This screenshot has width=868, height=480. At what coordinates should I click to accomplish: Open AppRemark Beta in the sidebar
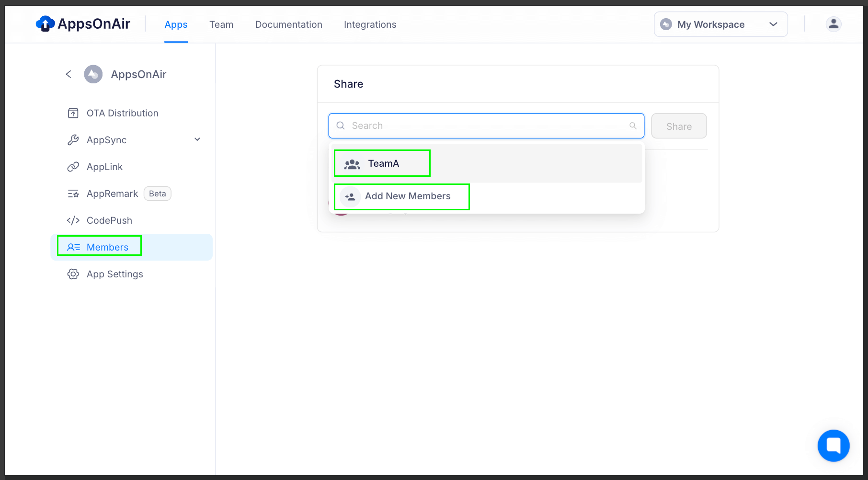(113, 194)
